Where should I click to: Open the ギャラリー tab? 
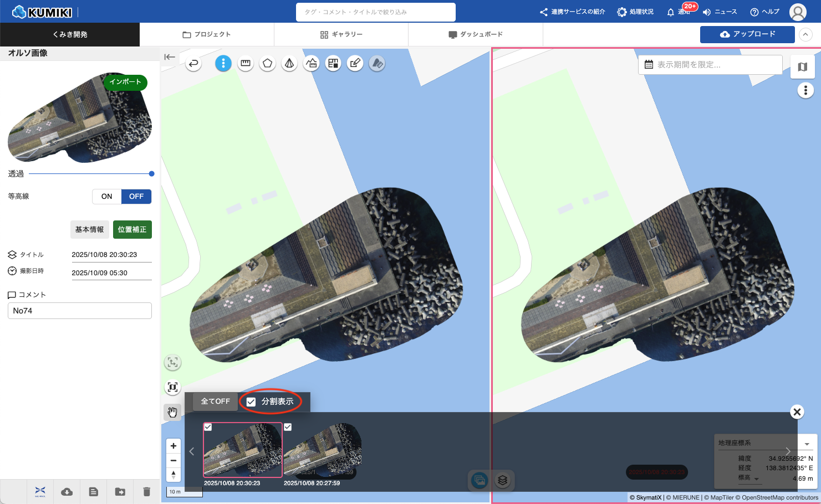[x=341, y=34]
